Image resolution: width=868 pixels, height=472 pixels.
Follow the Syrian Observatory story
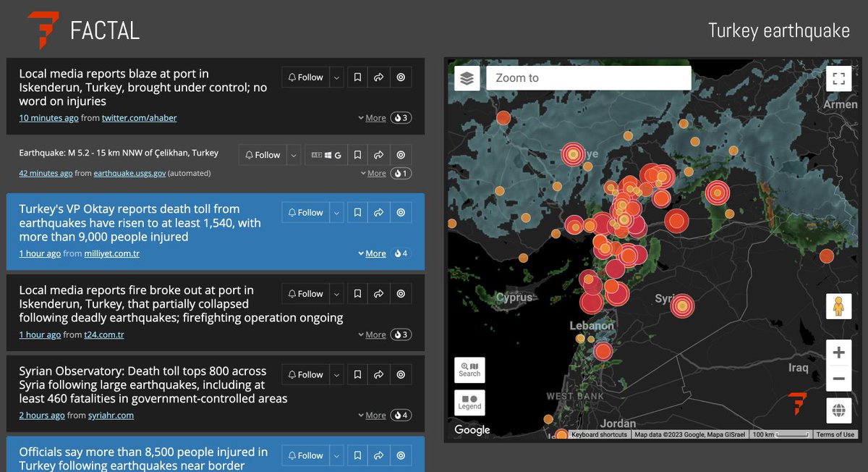pyautogui.click(x=305, y=374)
